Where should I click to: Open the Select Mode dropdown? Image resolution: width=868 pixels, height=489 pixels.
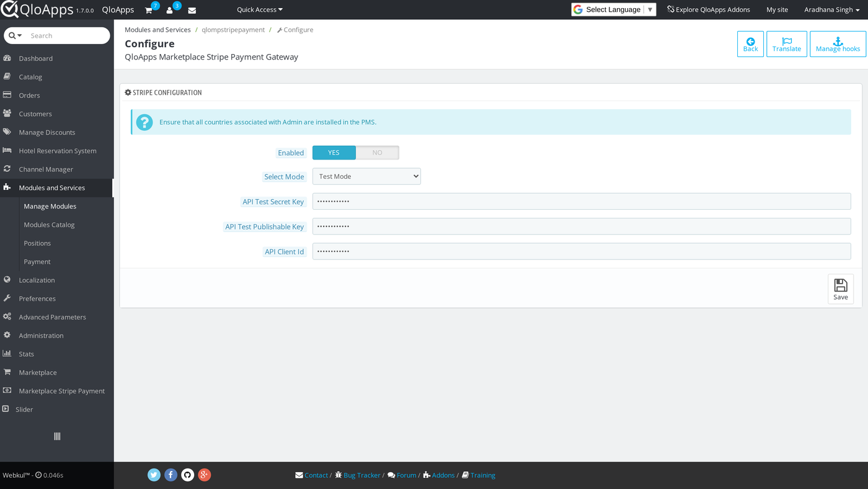366,176
